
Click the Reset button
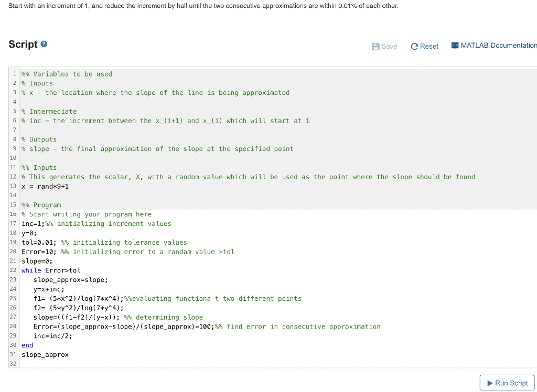click(x=425, y=46)
